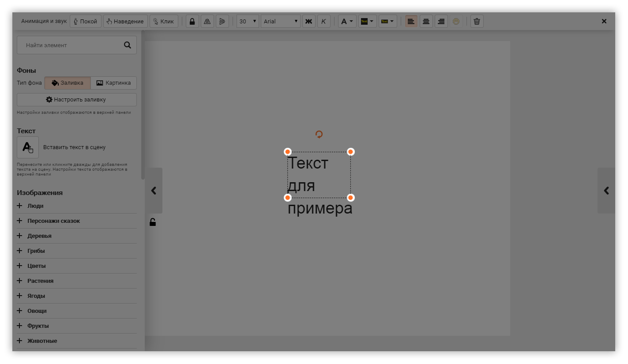The image size is (628, 364).
Task: Click the emoji smiley icon
Action: [456, 21]
